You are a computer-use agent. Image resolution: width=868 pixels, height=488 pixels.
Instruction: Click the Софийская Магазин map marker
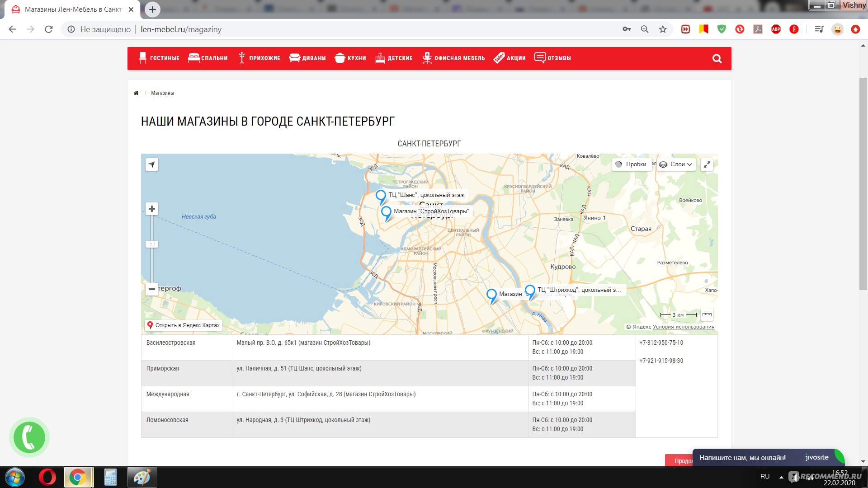(492, 296)
